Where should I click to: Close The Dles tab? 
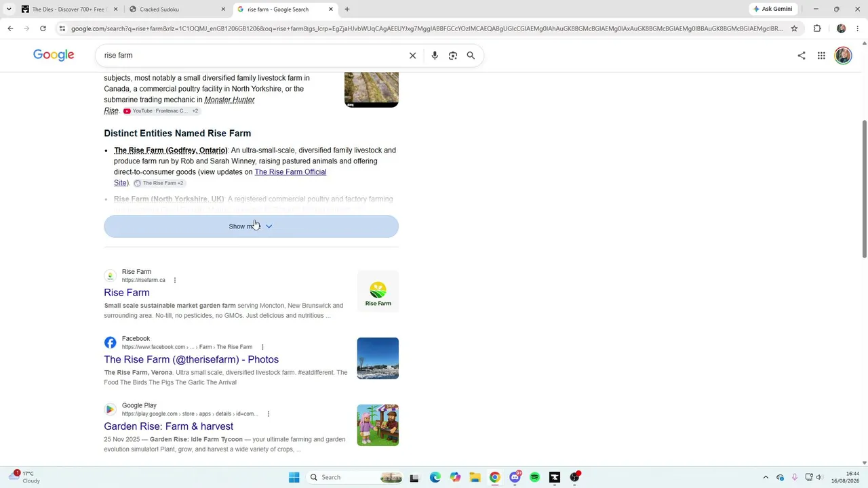pyautogui.click(x=115, y=9)
